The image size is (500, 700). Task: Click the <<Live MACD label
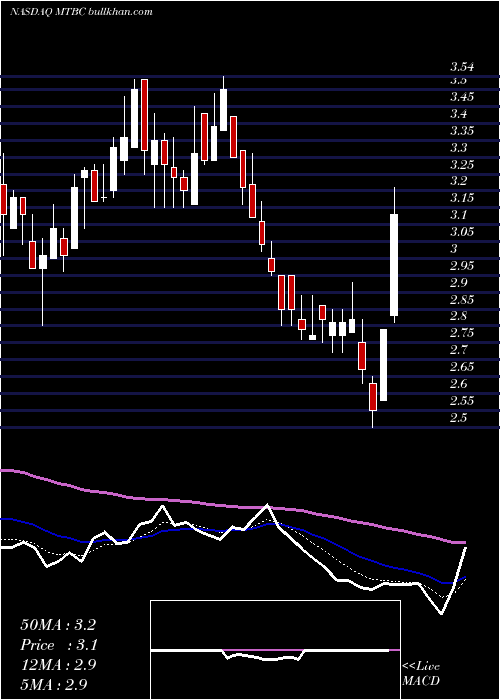(x=421, y=673)
